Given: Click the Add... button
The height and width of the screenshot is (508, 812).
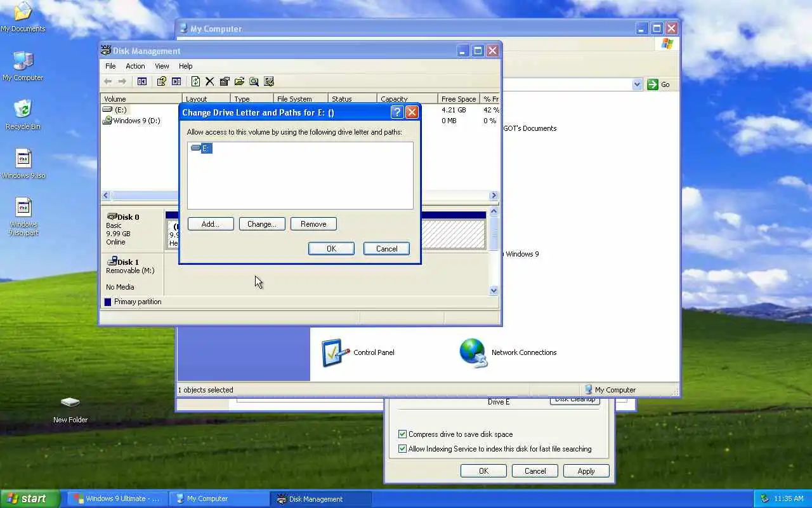Looking at the screenshot, I should click(211, 224).
